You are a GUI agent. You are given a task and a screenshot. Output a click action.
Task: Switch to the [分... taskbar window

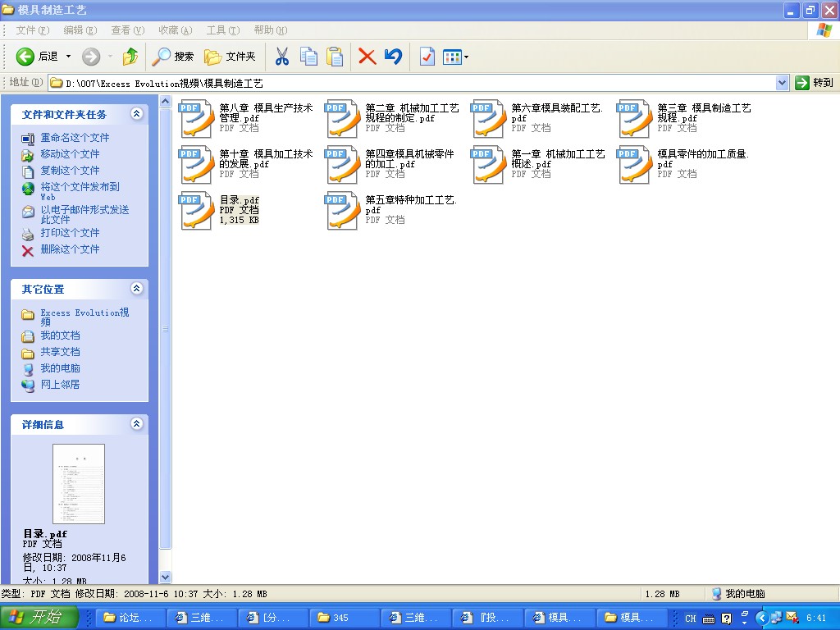[272, 617]
